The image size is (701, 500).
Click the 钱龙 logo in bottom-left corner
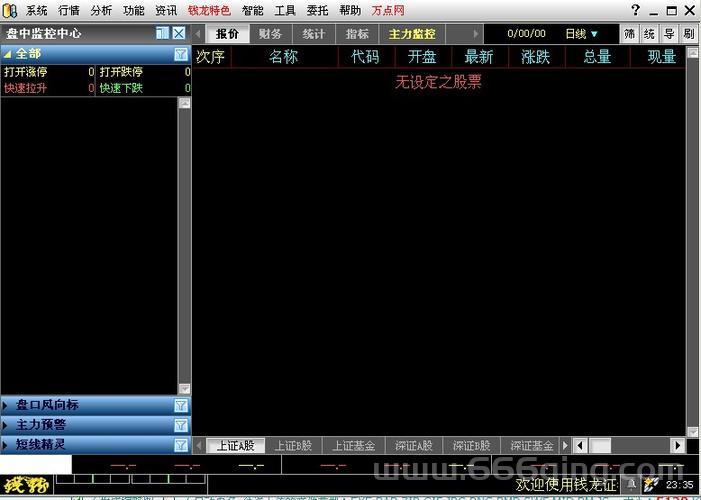pyautogui.click(x=26, y=485)
